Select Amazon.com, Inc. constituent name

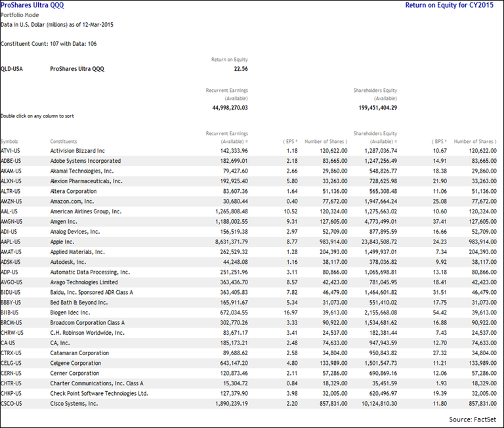(x=72, y=202)
